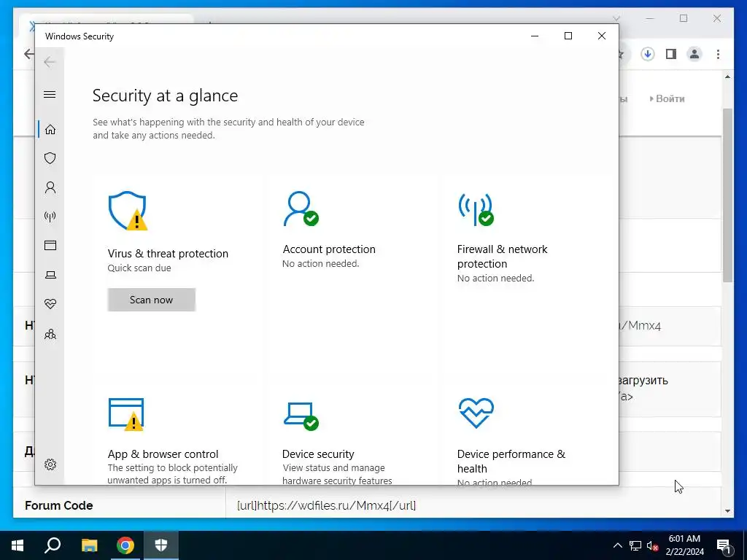Open Device security laptop sidebar icon
This screenshot has height=560, width=747.
pyautogui.click(x=50, y=275)
